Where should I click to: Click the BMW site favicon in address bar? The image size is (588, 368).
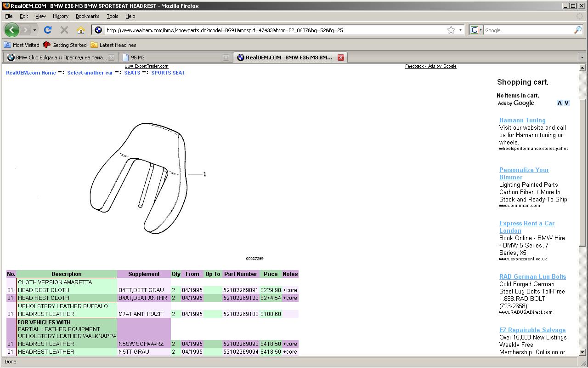pyautogui.click(x=98, y=30)
